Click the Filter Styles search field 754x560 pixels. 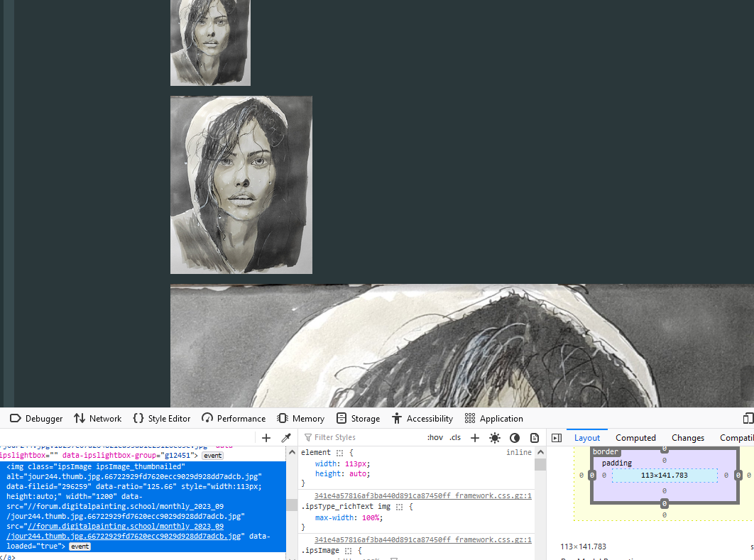pyautogui.click(x=362, y=438)
